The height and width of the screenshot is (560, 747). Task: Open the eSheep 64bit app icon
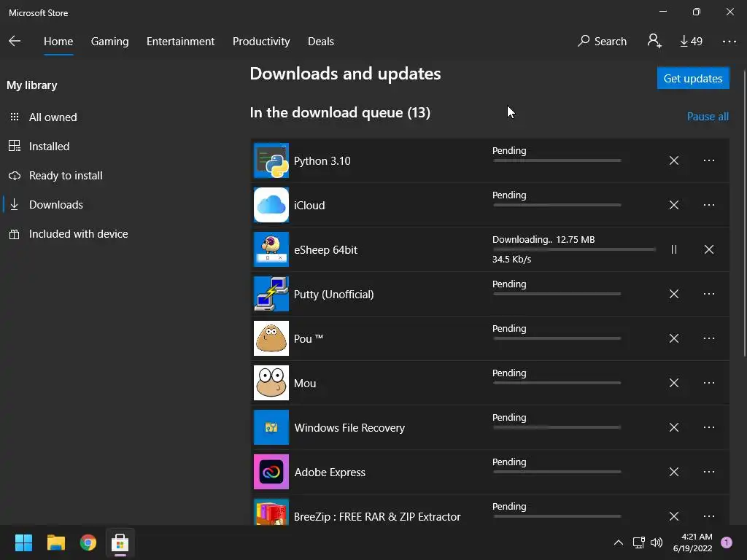(271, 249)
